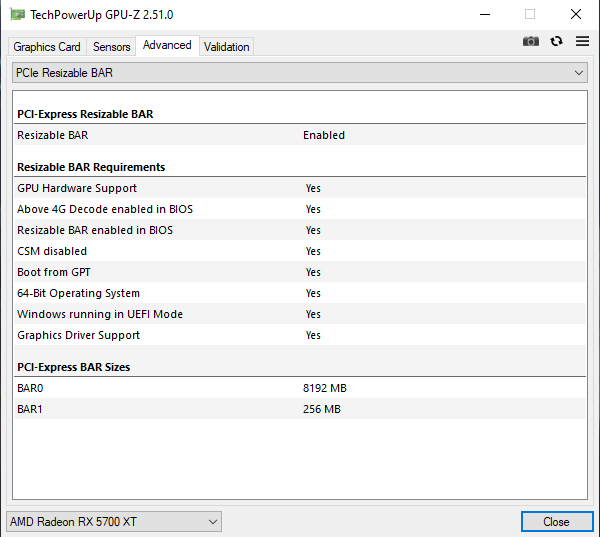Open the Sensors tab
600x537 pixels.
pos(111,47)
